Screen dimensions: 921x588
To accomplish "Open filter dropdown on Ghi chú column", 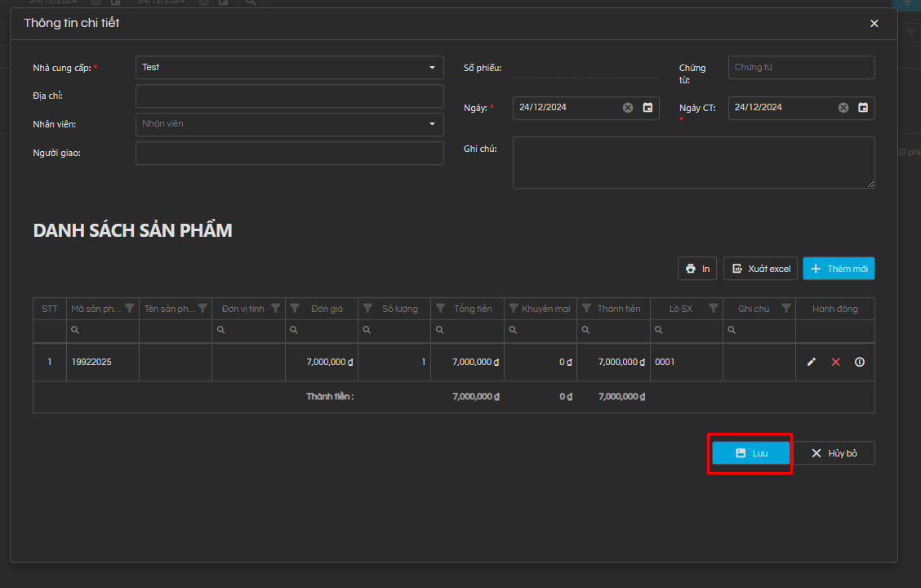I will [x=785, y=309].
